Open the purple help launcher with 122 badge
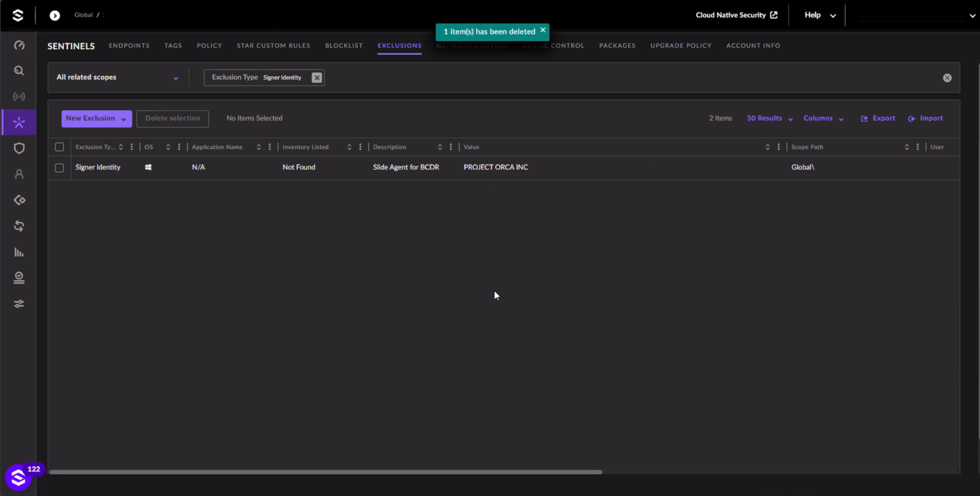 point(18,477)
